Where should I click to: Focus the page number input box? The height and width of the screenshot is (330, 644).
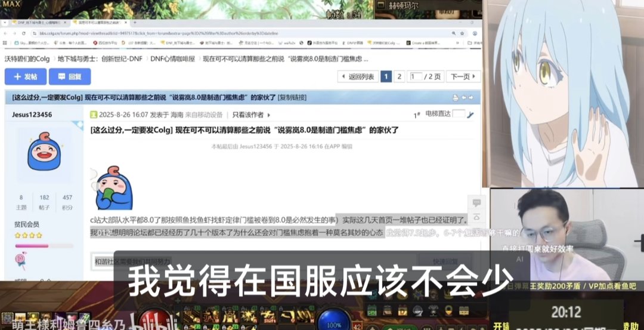point(416,76)
